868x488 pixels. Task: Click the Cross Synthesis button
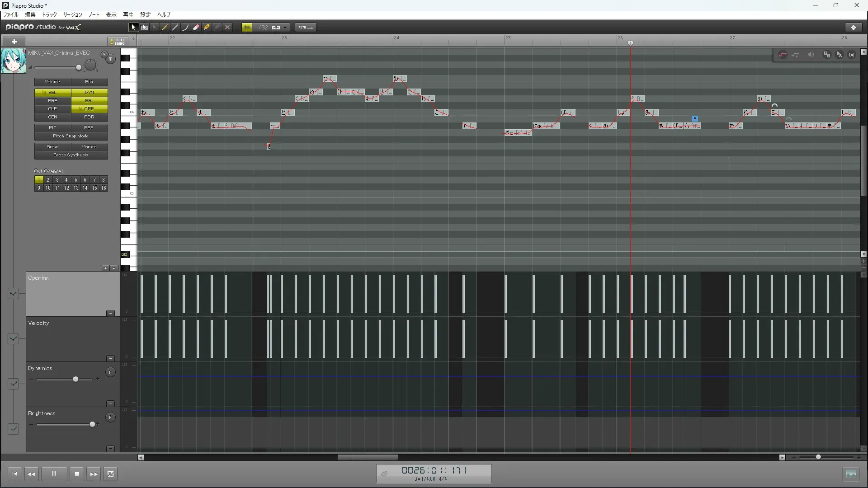[71, 155]
